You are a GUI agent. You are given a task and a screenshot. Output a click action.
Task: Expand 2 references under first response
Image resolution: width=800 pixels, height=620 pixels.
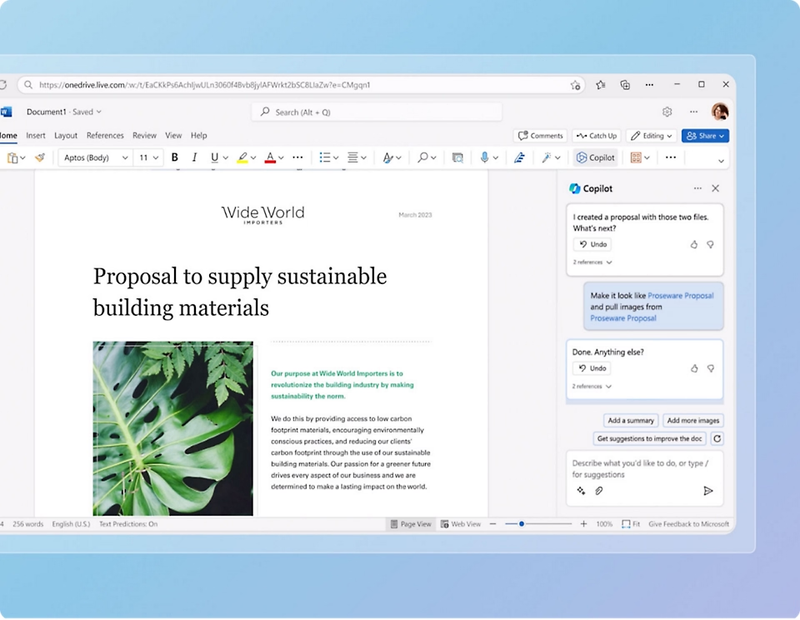tap(592, 262)
